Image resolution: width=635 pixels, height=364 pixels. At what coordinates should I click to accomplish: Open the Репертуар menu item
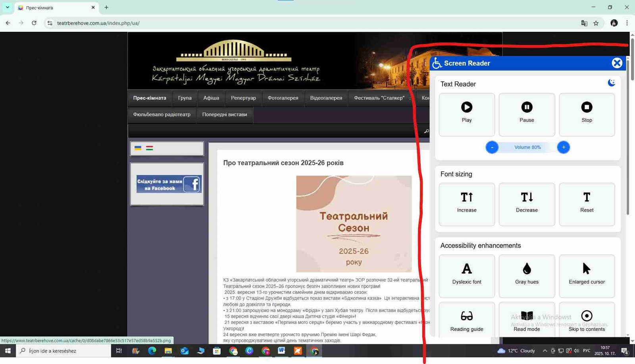[x=243, y=98]
